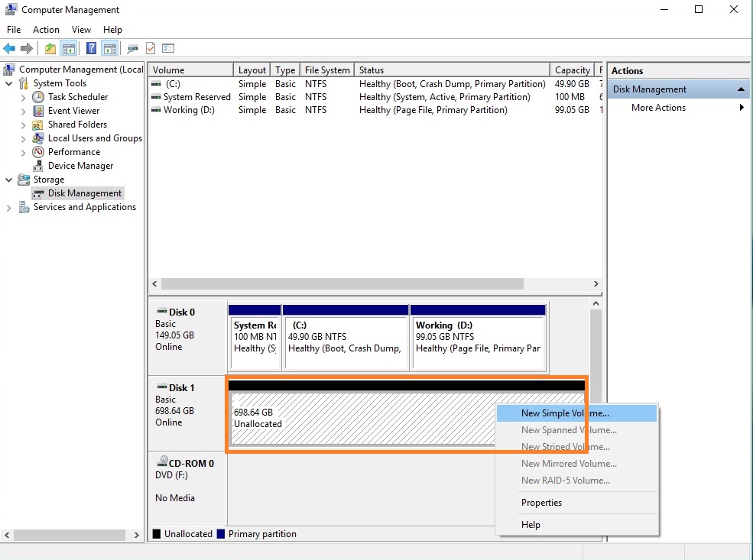Image resolution: width=753 pixels, height=560 pixels.
Task: Click the blue Primary partition legend swatch
Action: pos(221,533)
